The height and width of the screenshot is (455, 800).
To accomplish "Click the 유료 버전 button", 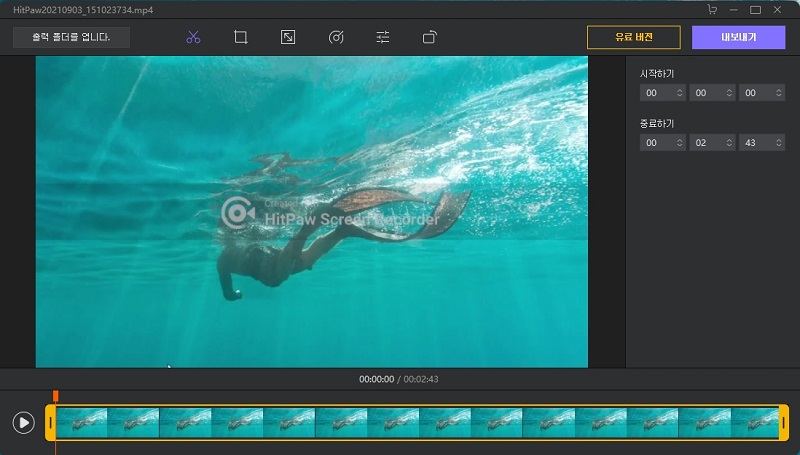I will [634, 37].
